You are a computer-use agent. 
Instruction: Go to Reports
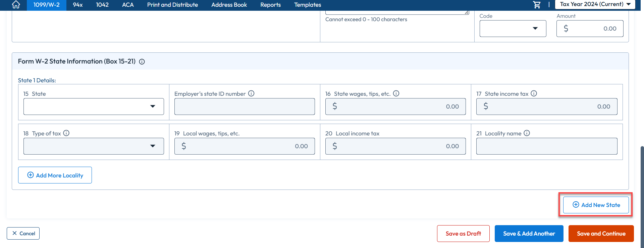tap(271, 5)
